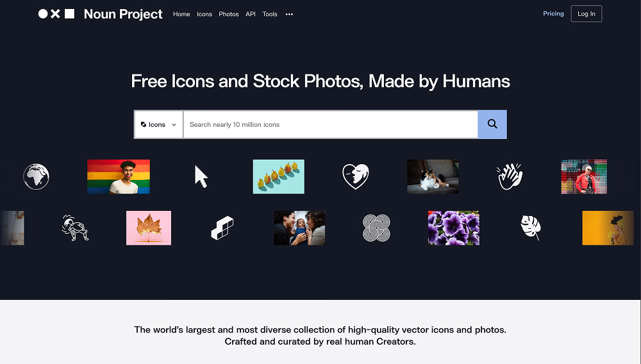Open the pears on teal background photo
The height and width of the screenshot is (364, 641).
coord(279,176)
